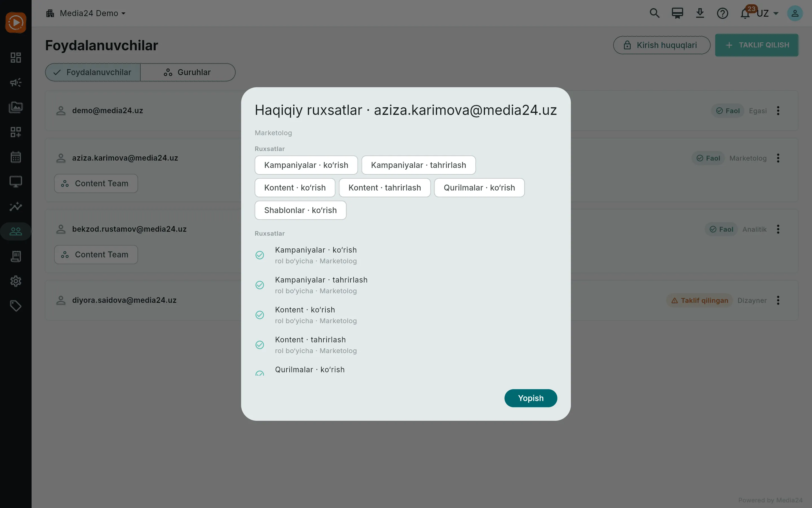Open the analytics chart icon
Viewport: 812px width, 508px height.
pyautogui.click(x=16, y=206)
